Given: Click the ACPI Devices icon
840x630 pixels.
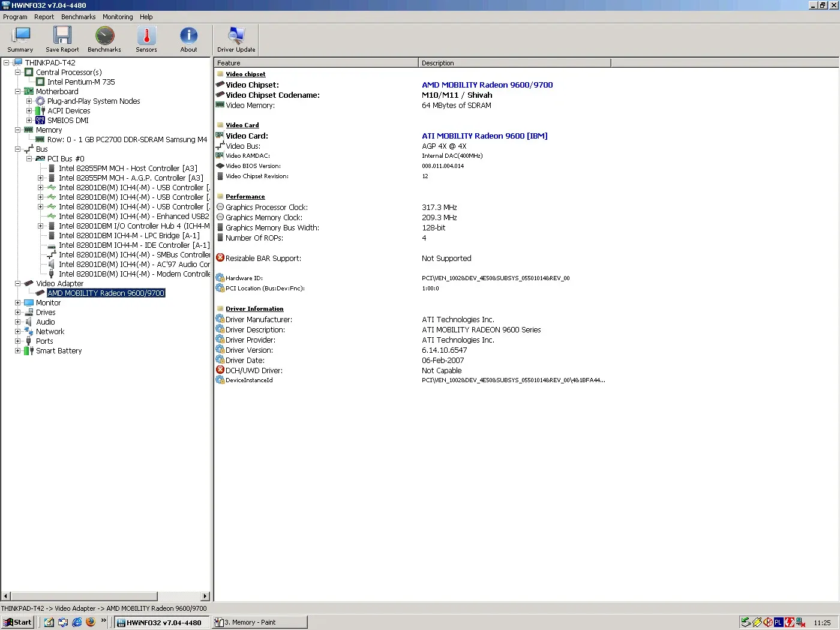Looking at the screenshot, I should [x=40, y=110].
